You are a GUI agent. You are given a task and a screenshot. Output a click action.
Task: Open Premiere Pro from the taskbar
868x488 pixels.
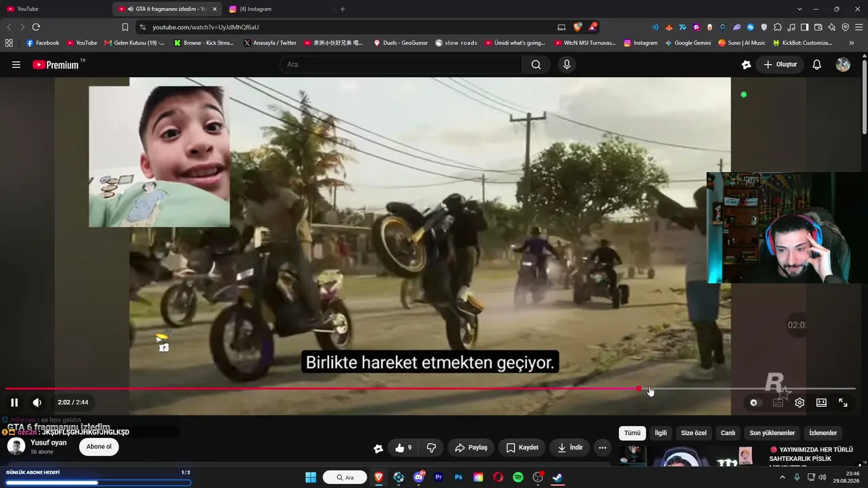[439, 477]
